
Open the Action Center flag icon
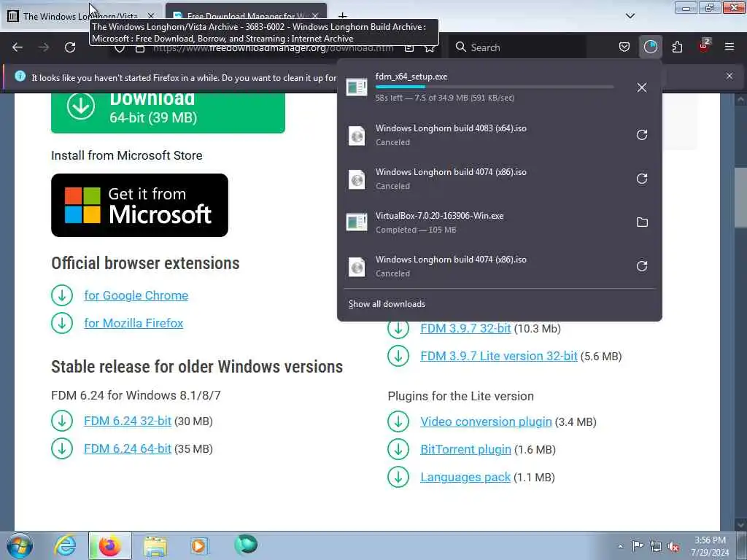638,546
